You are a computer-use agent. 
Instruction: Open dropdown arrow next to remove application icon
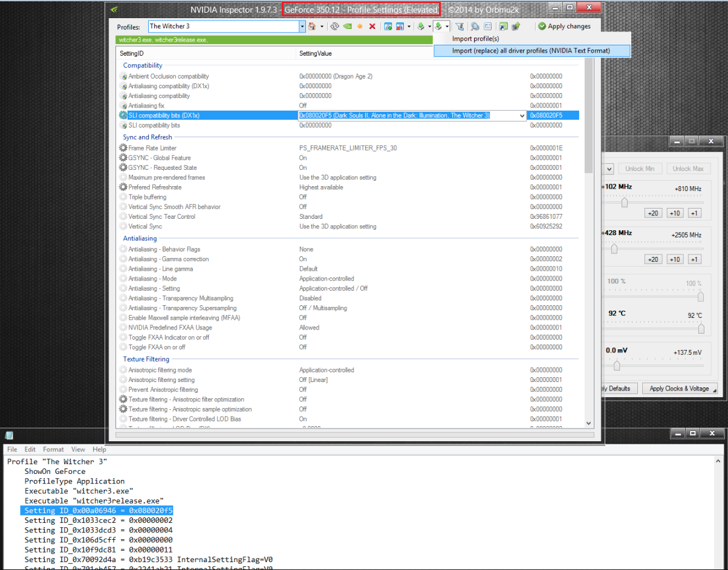pos(409,27)
